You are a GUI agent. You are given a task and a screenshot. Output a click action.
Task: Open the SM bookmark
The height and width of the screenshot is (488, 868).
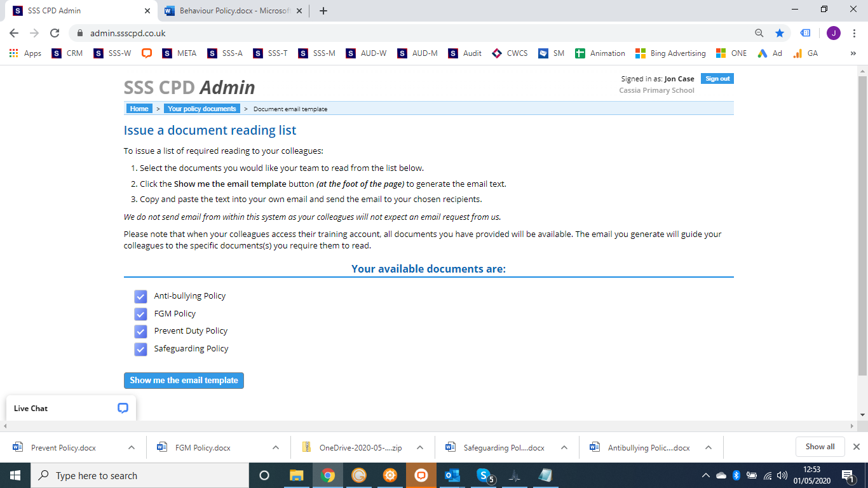[551, 53]
